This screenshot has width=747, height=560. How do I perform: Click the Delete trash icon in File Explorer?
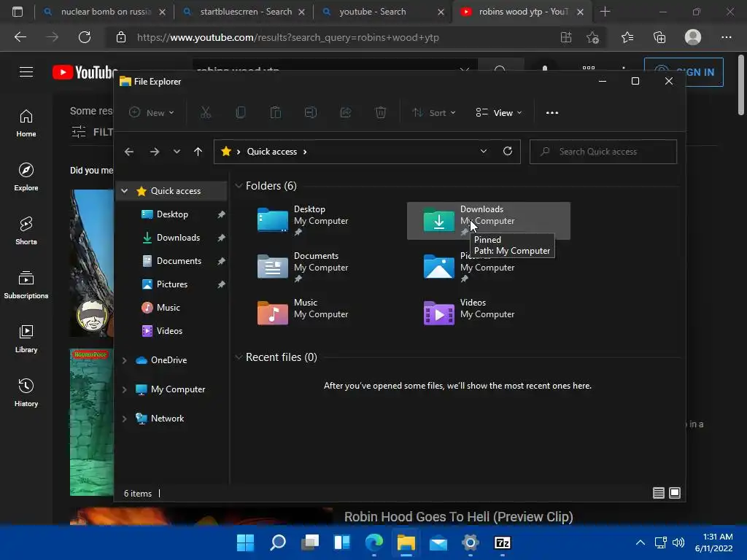tap(381, 112)
